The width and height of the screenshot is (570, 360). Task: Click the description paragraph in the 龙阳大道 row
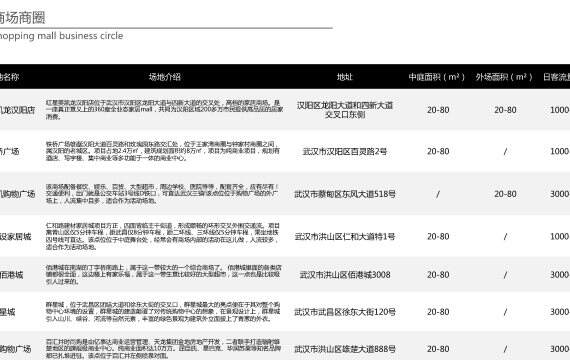[x=164, y=109]
